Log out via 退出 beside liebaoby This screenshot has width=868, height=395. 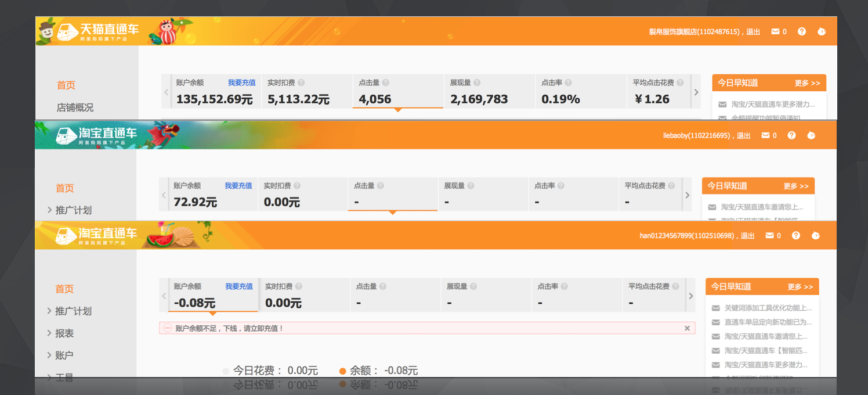click(743, 135)
